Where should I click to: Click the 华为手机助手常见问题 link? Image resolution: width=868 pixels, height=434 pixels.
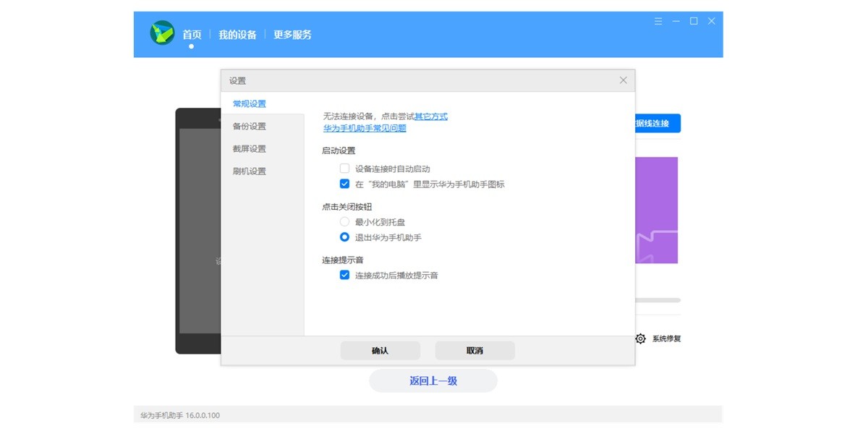click(x=365, y=127)
